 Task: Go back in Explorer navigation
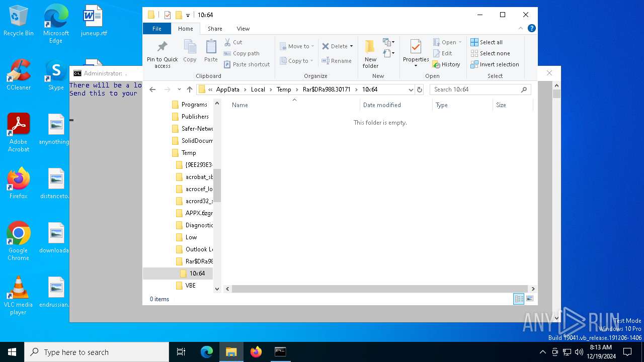click(153, 89)
